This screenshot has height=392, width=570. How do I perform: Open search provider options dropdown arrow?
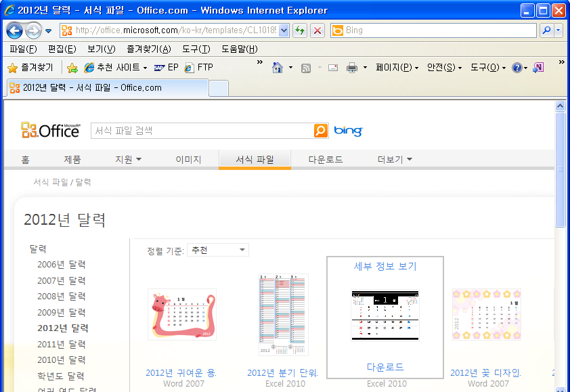pyautogui.click(x=558, y=30)
